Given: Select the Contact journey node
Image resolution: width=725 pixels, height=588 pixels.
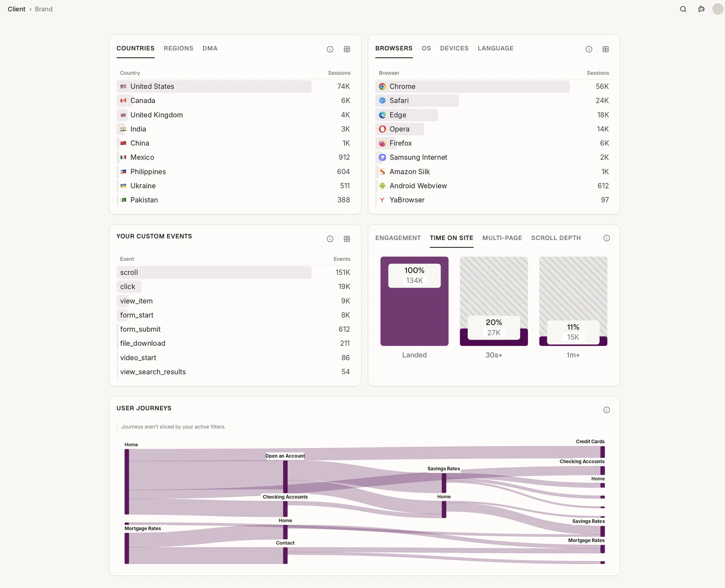Looking at the screenshot, I should pos(285,556).
